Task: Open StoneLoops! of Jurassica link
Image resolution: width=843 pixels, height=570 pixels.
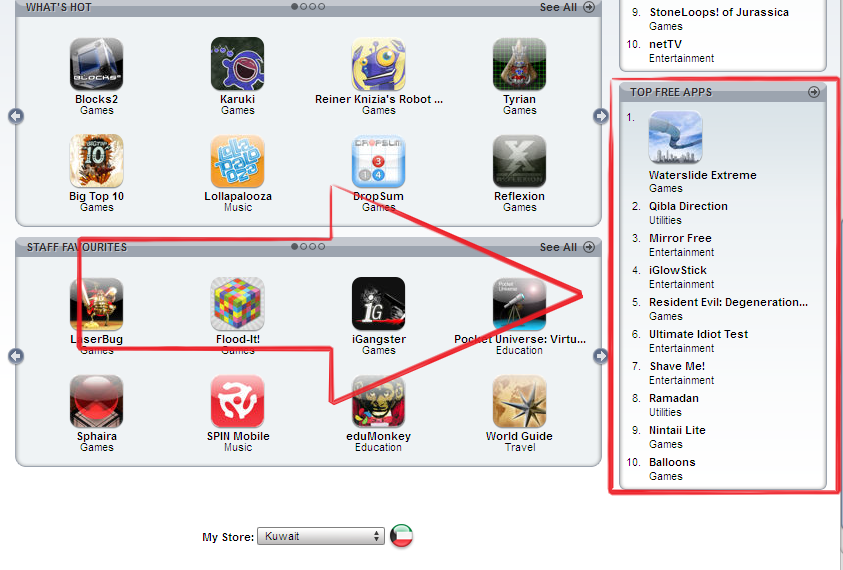Action: pos(719,12)
